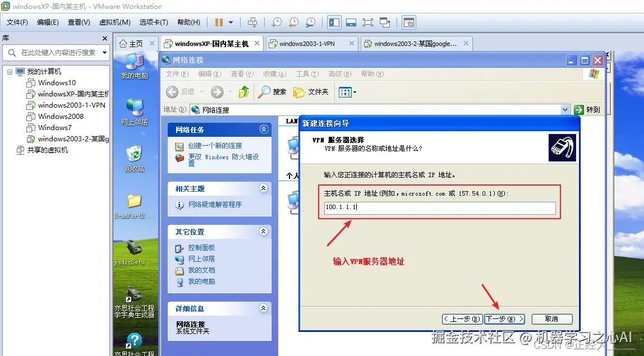Close the windowsXP-国内某主机 tab
The height and width of the screenshot is (356, 644).
click(x=257, y=43)
